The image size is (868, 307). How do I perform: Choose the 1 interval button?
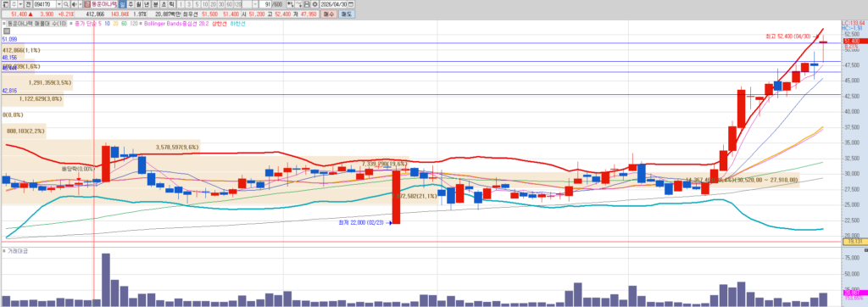(x=181, y=4)
